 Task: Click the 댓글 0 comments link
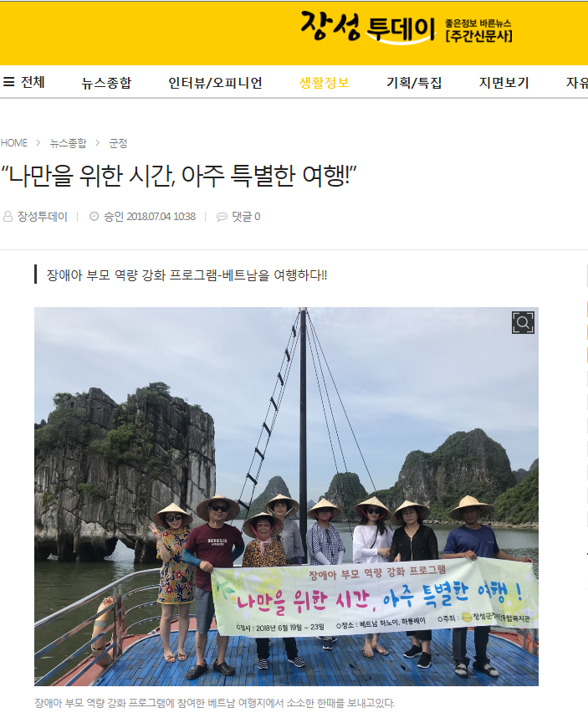tap(246, 217)
